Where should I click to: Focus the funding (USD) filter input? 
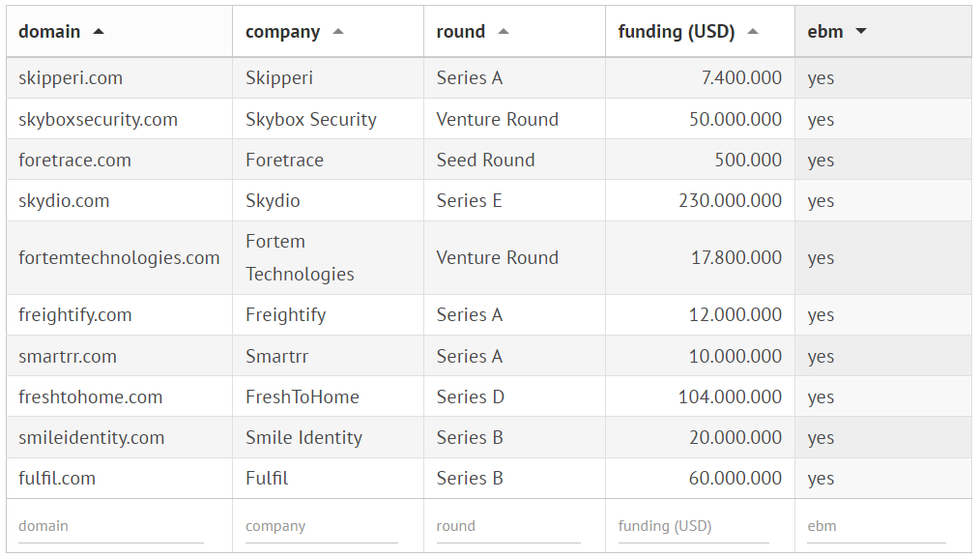[693, 526]
